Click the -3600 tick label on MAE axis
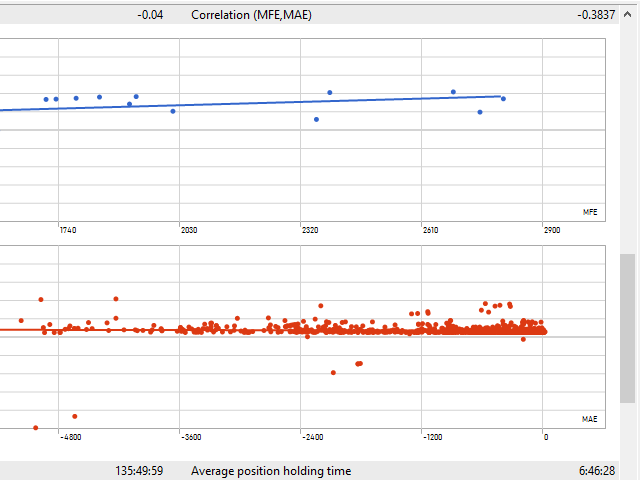Viewport: 640px width, 480px height. pyautogui.click(x=190, y=437)
